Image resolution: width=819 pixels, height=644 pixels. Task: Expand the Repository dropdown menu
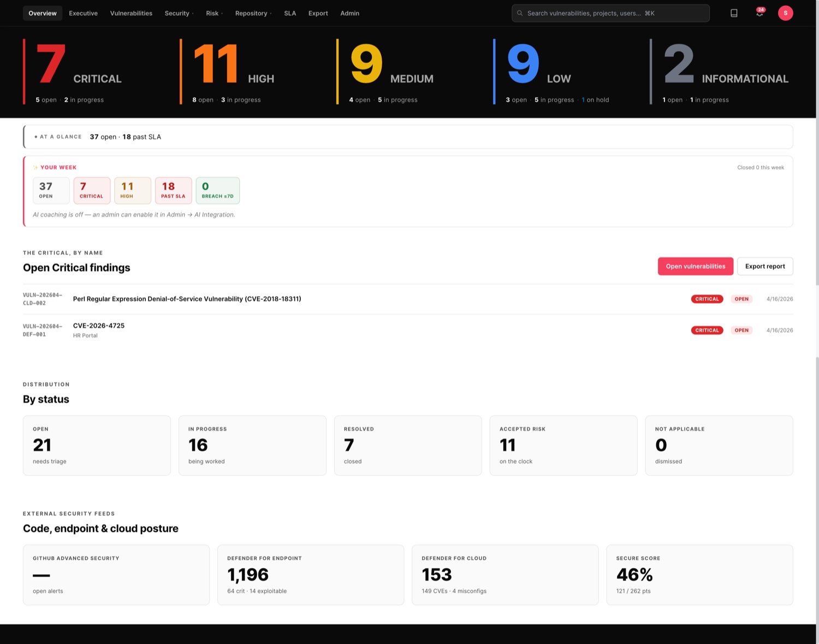[x=253, y=13]
